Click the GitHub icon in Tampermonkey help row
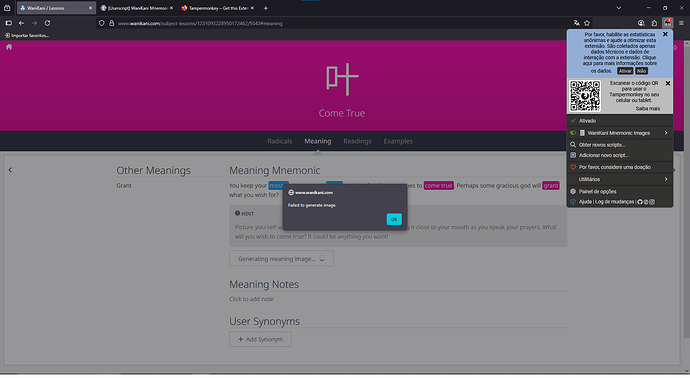Screen dimensions: 690x378 (x=640, y=202)
